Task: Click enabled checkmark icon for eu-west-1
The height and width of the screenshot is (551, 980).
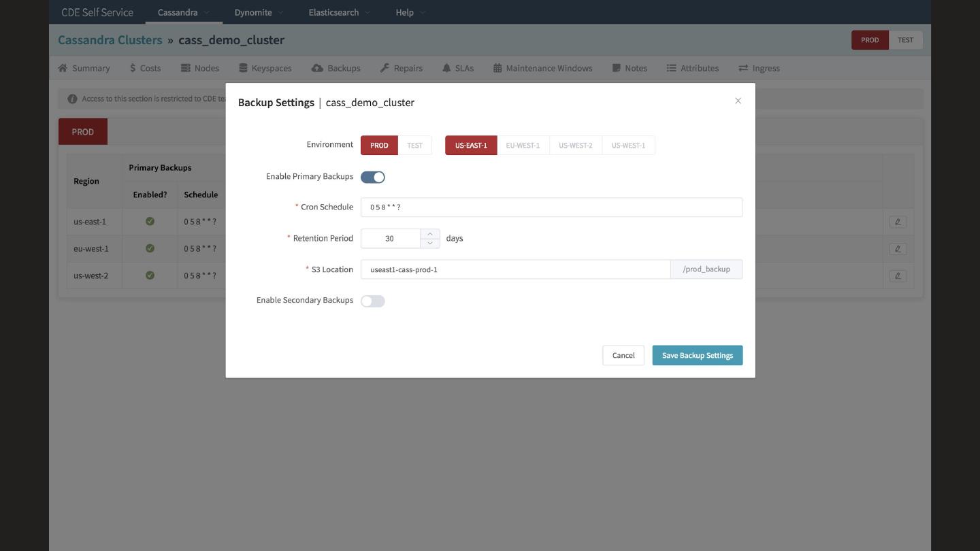Action: point(150,248)
